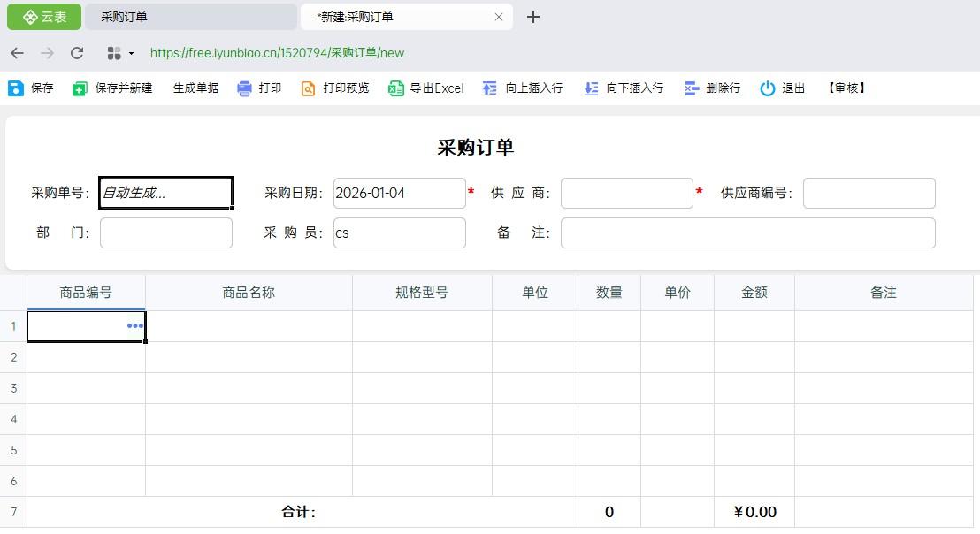
Task: Select row number 1 header
Action: pos(13,326)
